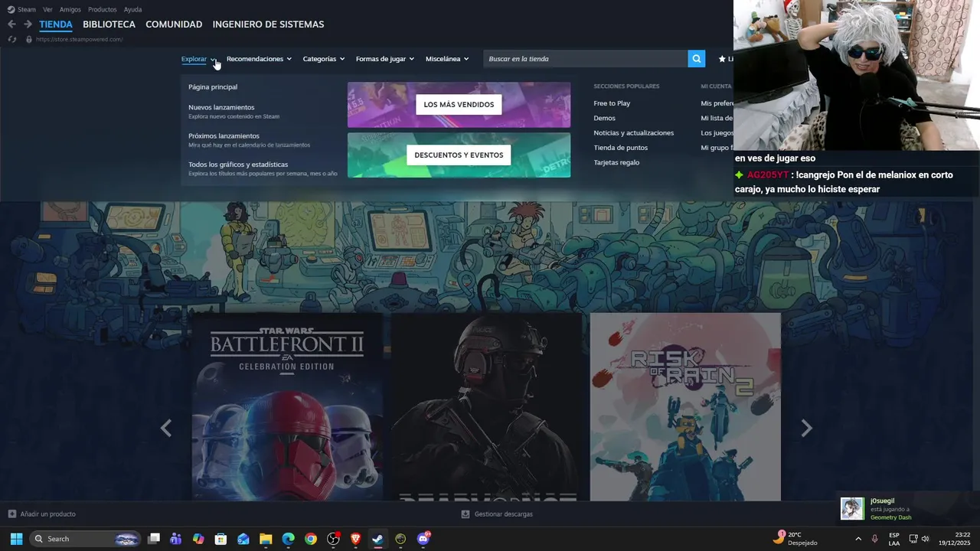Click Añadir un producto

[x=42, y=514]
